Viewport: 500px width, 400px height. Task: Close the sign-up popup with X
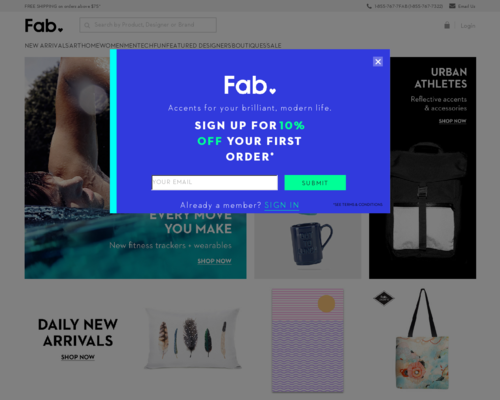[378, 61]
